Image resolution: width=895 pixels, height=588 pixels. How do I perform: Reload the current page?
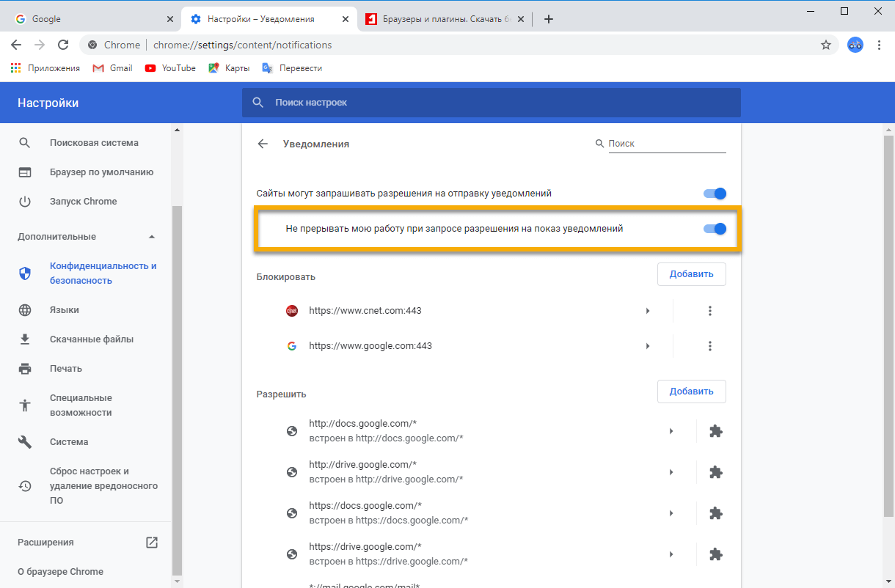63,45
